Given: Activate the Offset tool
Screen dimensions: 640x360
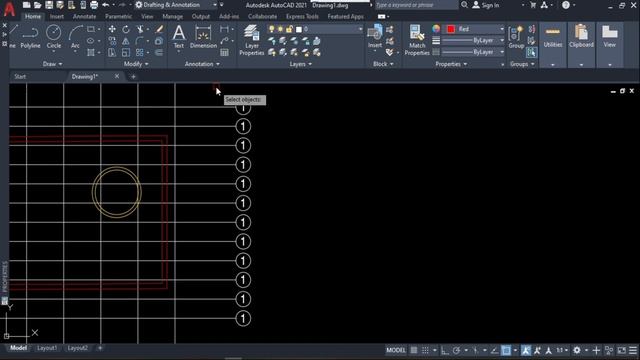Looking at the screenshot, I should [159, 52].
